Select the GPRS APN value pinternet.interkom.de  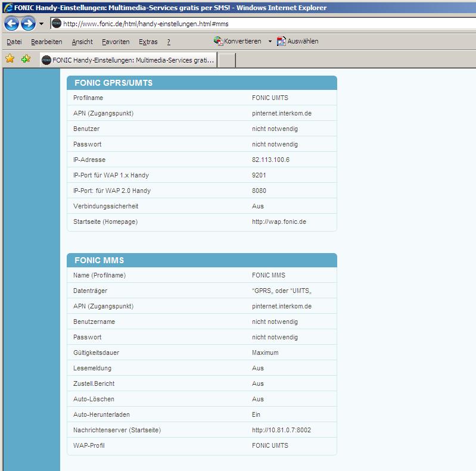click(x=282, y=113)
